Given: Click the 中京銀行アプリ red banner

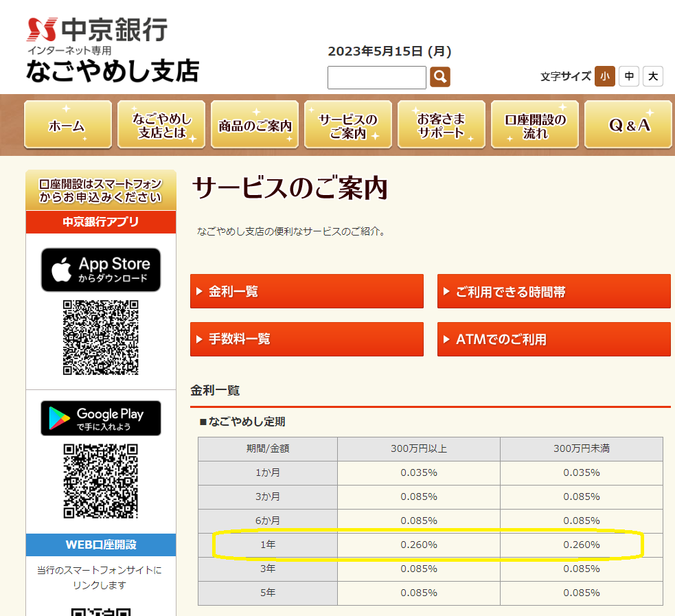Looking at the screenshot, I should pyautogui.click(x=101, y=222).
